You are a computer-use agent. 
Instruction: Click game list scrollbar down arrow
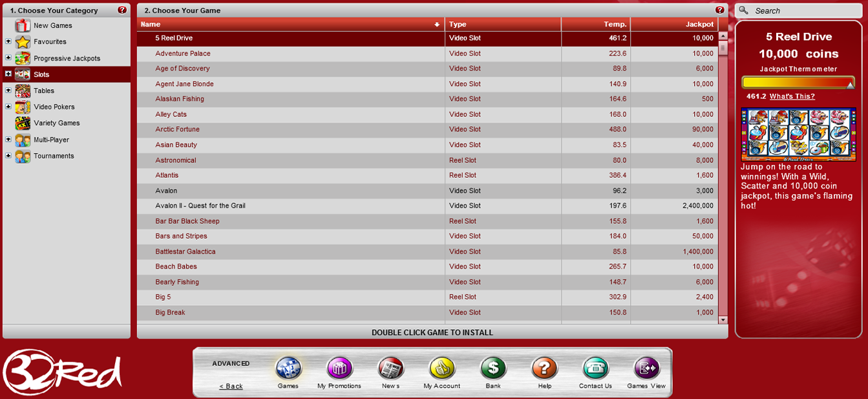pos(723,319)
